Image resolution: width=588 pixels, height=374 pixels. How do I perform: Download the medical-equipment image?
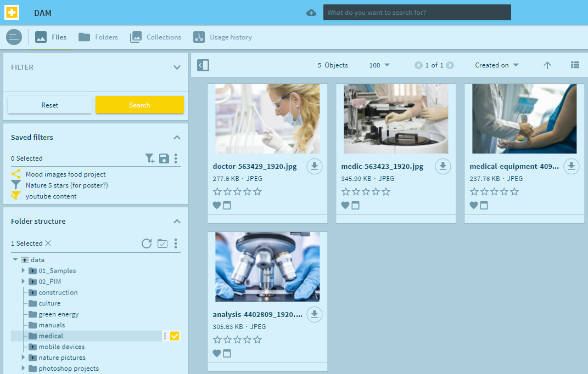571,166
